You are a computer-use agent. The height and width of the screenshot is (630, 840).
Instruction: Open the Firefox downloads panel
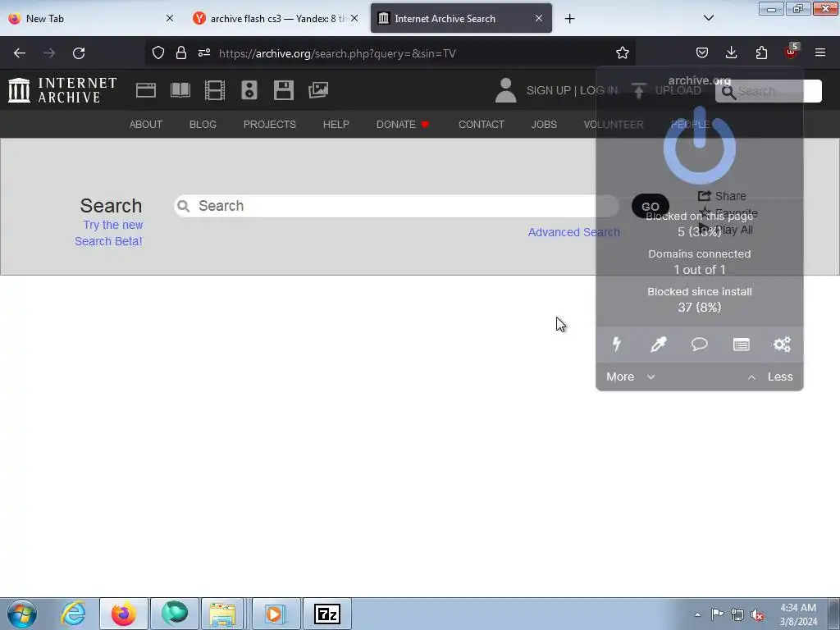(731, 52)
